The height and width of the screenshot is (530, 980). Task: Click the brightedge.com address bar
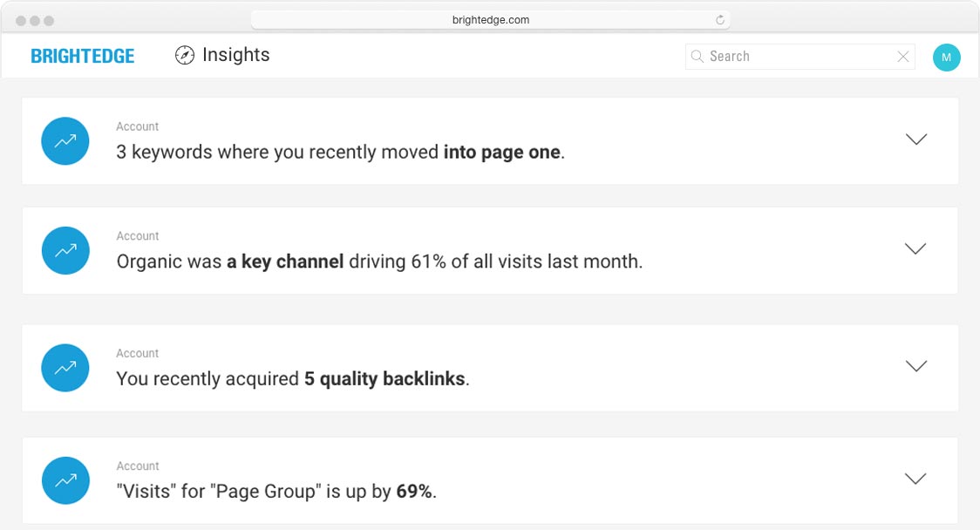point(490,20)
